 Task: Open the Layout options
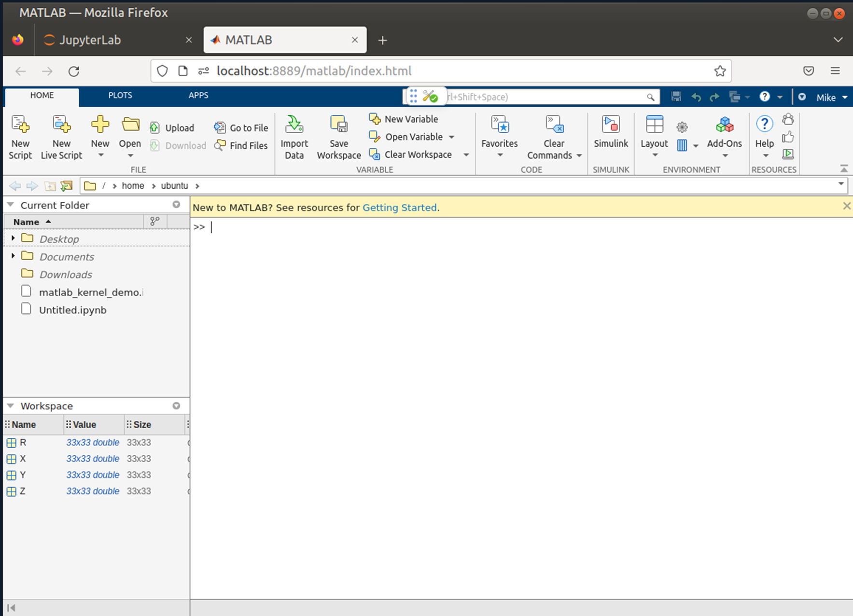(x=654, y=125)
